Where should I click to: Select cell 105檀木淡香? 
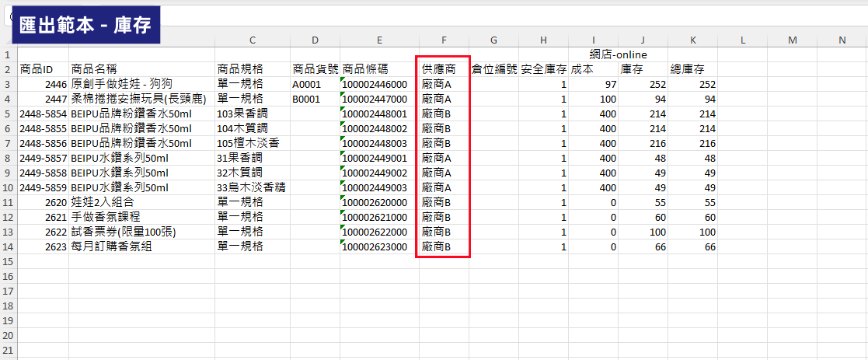[253, 143]
